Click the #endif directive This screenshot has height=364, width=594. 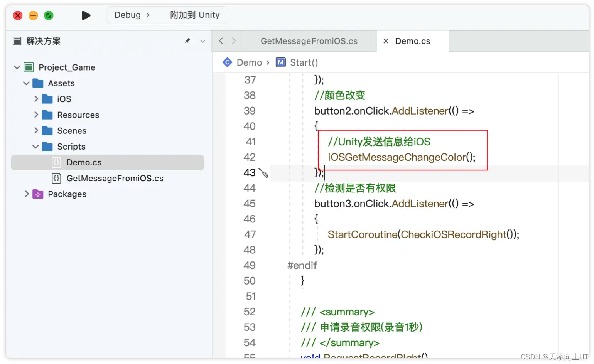pyautogui.click(x=302, y=265)
